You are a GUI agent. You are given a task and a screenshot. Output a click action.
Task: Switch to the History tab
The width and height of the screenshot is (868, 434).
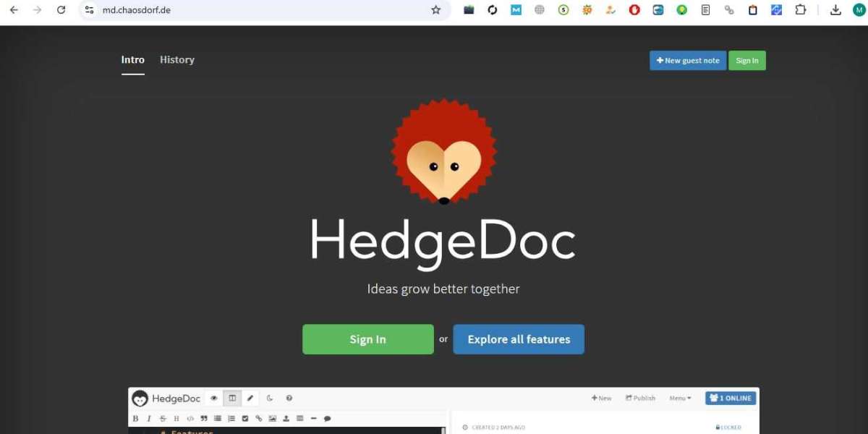point(177,60)
